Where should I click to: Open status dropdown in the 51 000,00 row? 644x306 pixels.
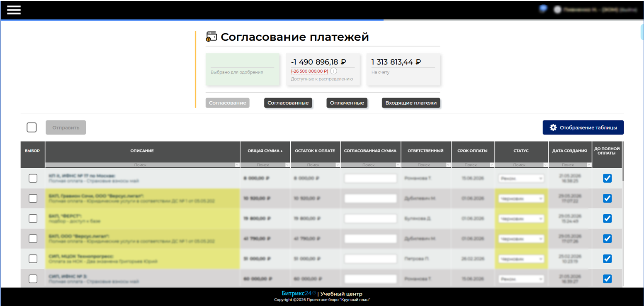tap(521, 259)
